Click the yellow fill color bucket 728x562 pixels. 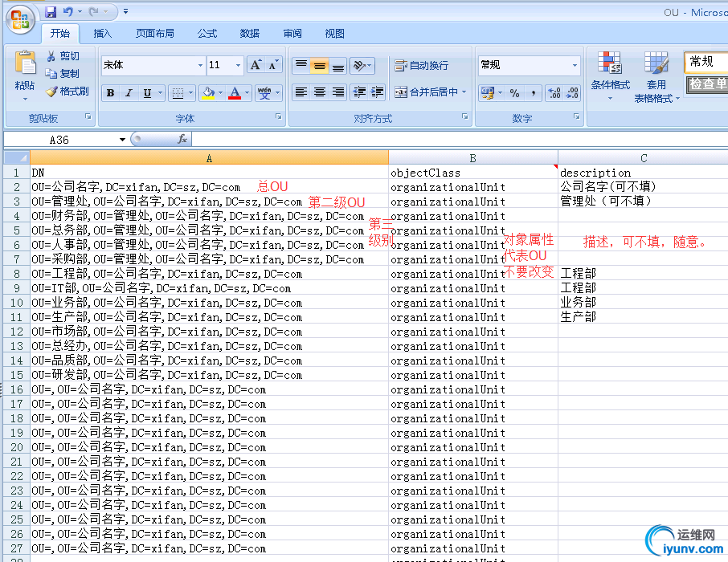(208, 93)
